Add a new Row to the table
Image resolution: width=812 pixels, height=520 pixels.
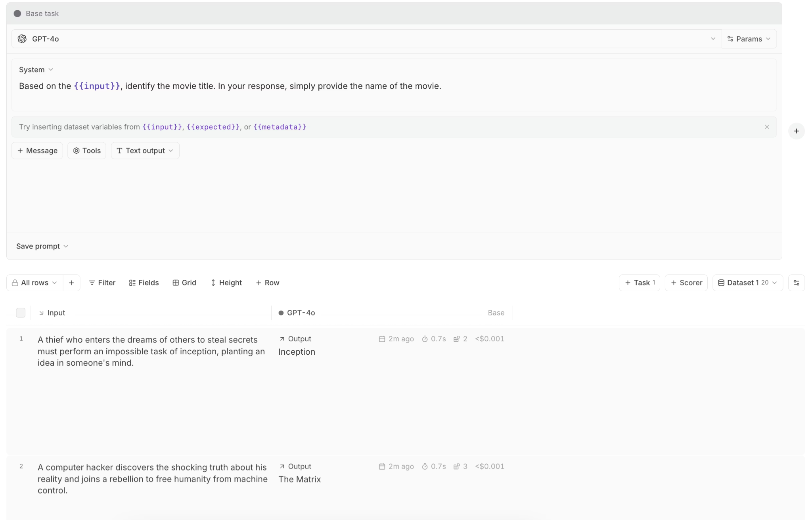pos(268,283)
